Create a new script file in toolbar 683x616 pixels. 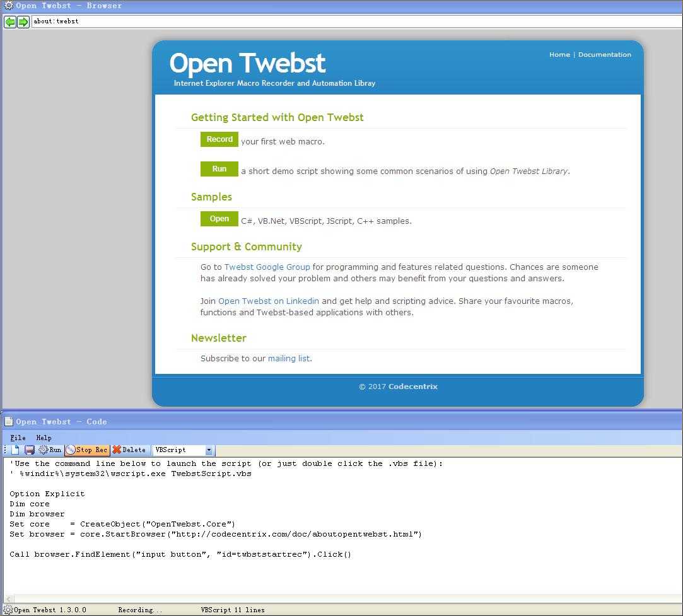[x=16, y=450]
